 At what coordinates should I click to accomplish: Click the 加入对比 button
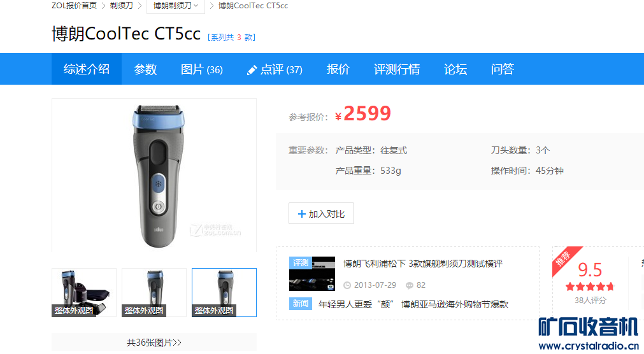(x=321, y=213)
